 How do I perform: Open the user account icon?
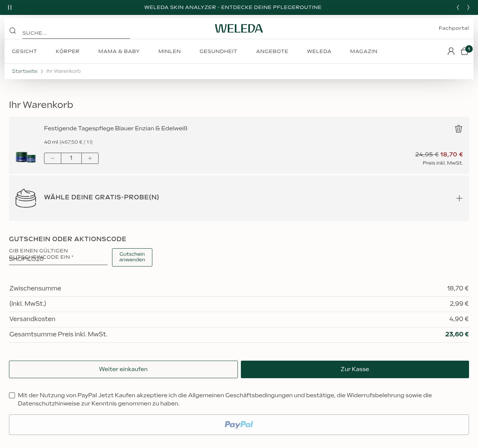point(451,51)
